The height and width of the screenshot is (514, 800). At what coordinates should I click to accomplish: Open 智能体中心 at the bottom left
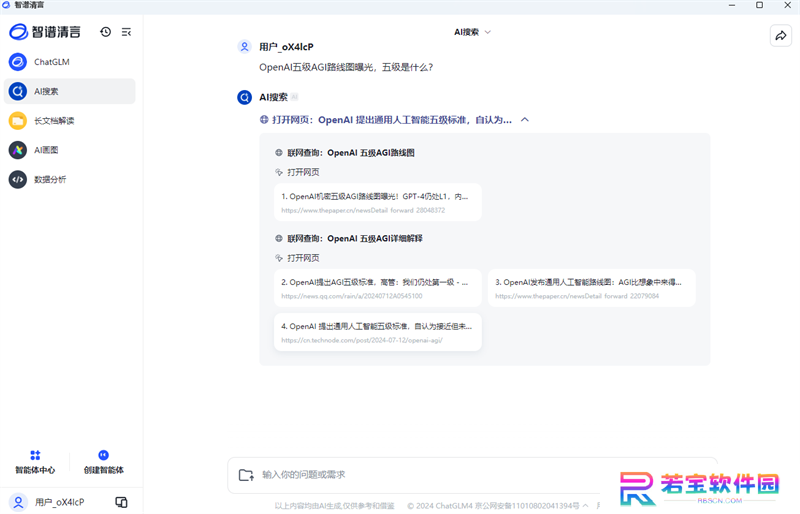pos(35,462)
